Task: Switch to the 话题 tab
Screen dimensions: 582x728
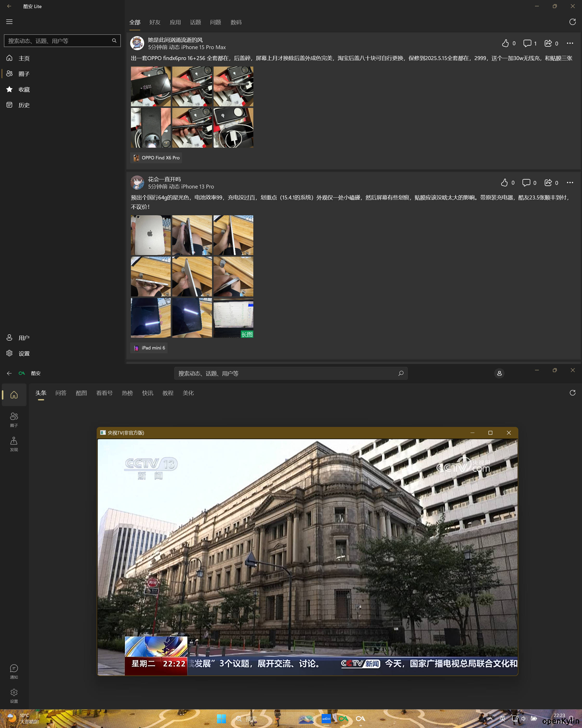Action: [195, 22]
